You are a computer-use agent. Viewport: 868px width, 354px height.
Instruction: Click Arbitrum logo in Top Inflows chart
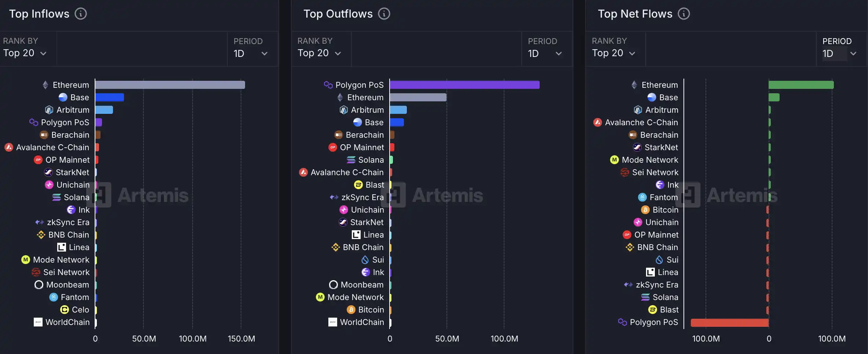coord(49,110)
